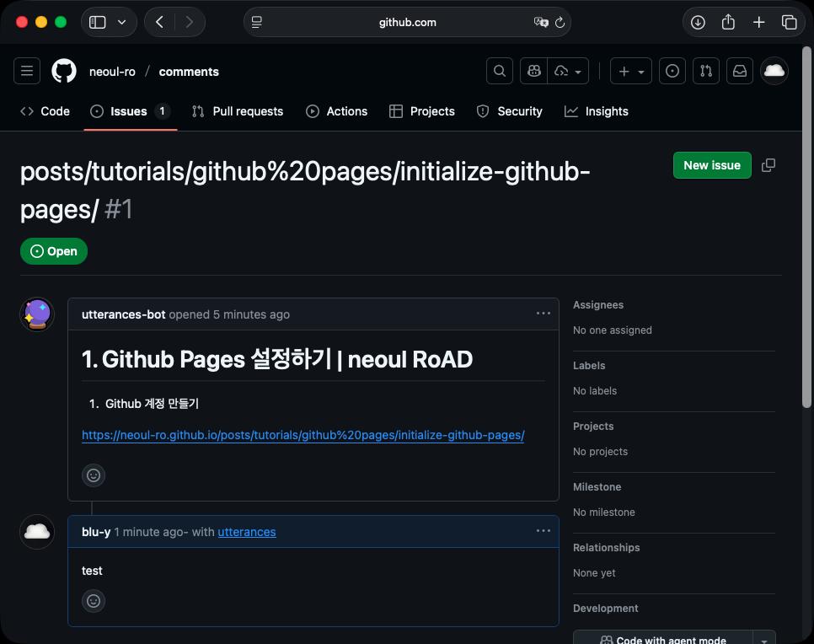Screen dimensions: 814x644
Task: Open options menu on utterances-bot comment
Action: coord(544,314)
